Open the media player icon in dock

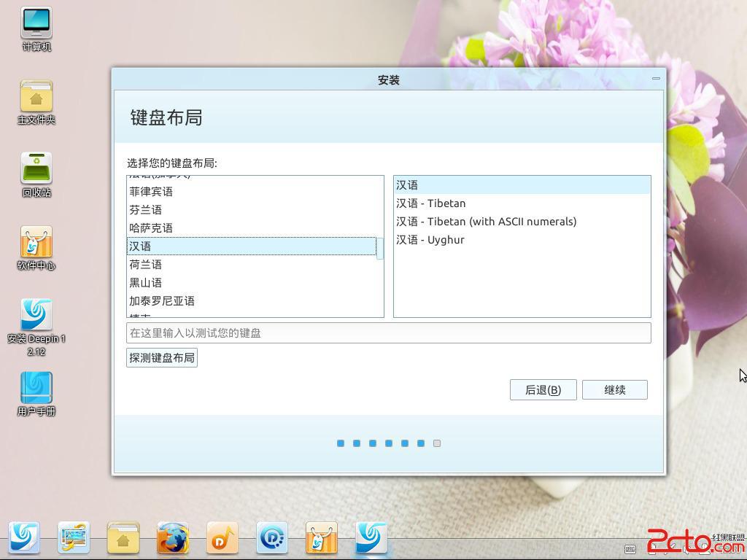point(271,537)
